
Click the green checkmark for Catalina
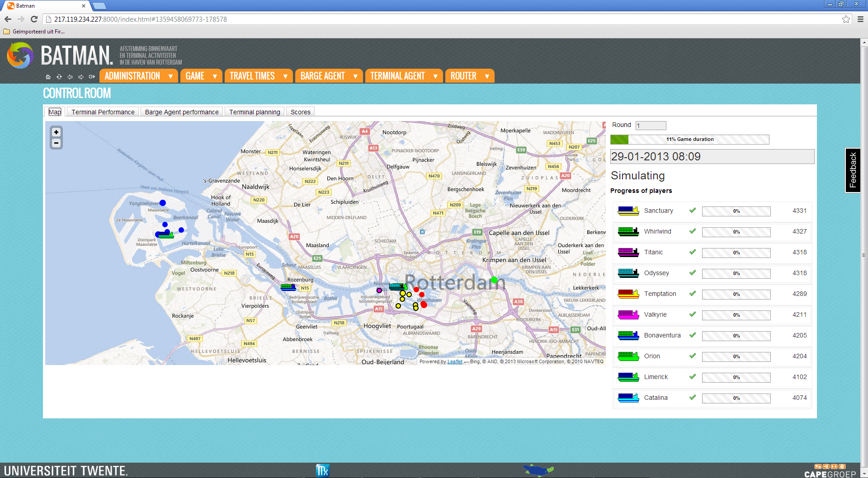point(693,397)
